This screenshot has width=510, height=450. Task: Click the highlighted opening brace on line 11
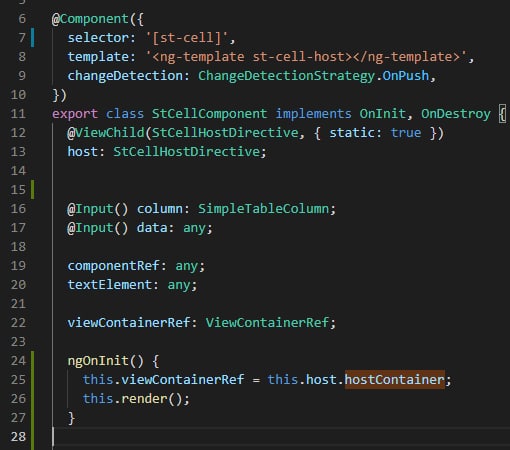(502, 114)
